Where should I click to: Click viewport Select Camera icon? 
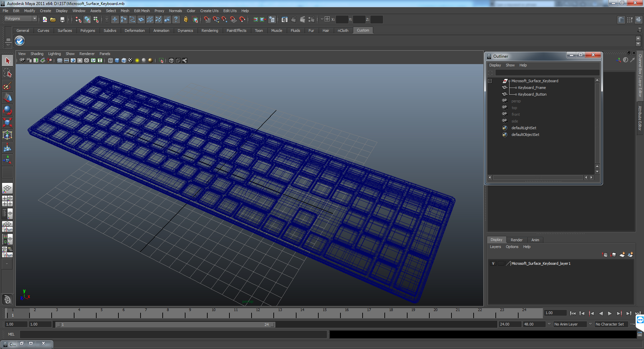[x=22, y=60]
